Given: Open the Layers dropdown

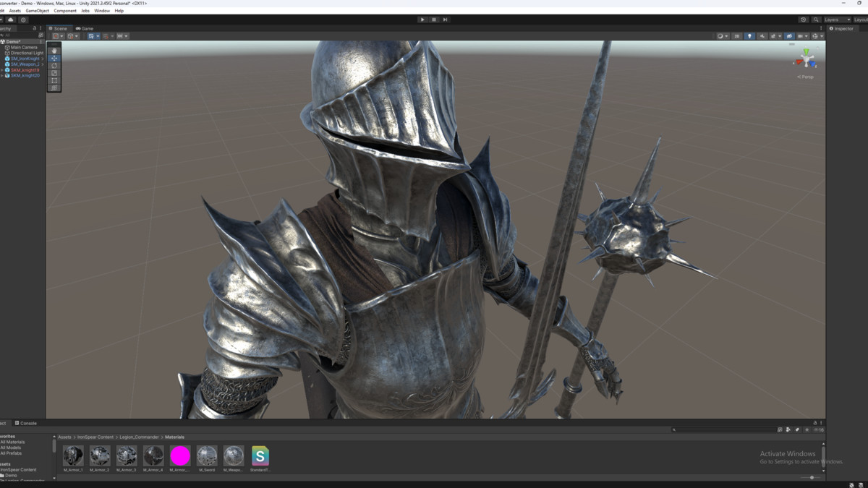Looking at the screenshot, I should point(836,20).
